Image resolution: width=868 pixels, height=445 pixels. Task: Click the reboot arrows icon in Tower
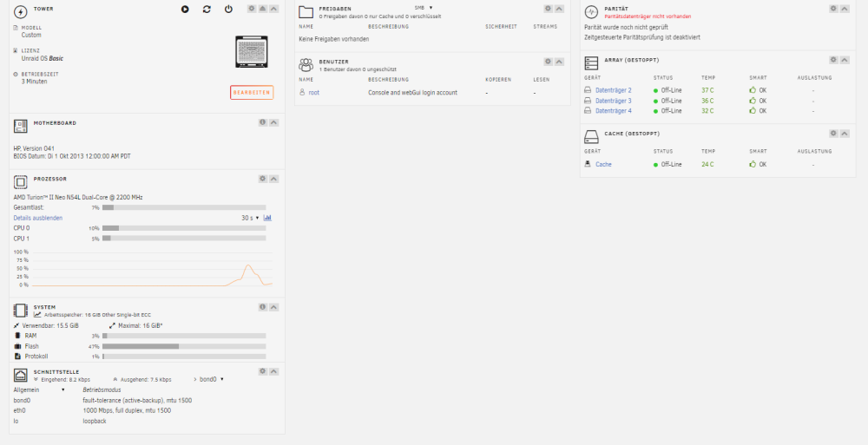207,10
